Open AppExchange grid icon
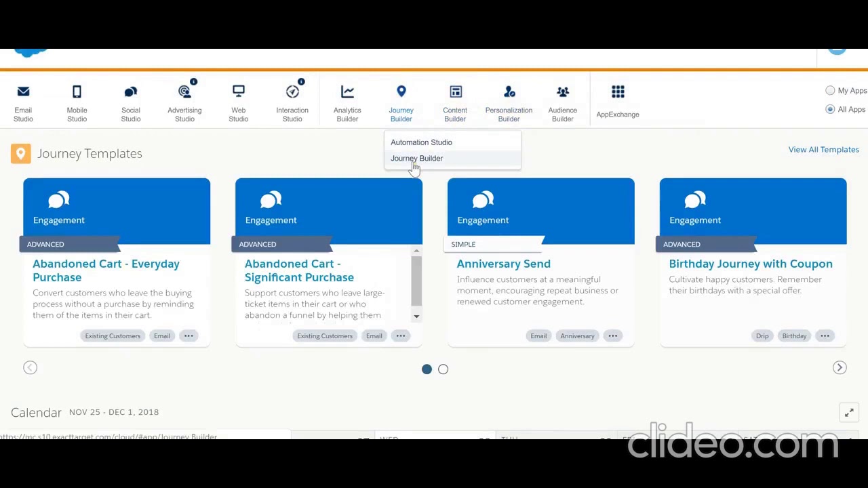 tap(618, 91)
